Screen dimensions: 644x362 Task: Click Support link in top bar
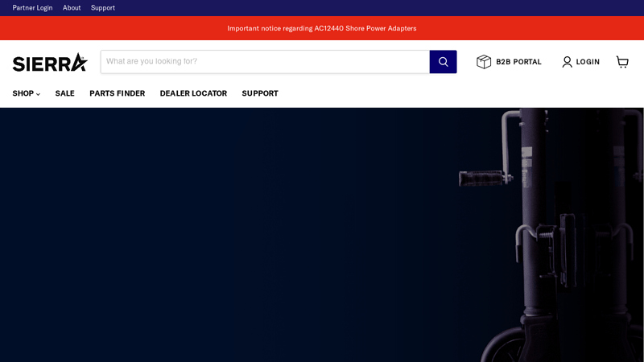[103, 8]
